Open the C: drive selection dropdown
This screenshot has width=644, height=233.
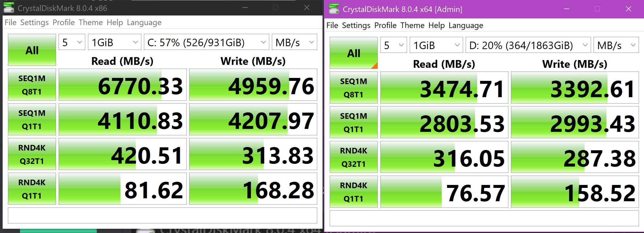(x=206, y=42)
